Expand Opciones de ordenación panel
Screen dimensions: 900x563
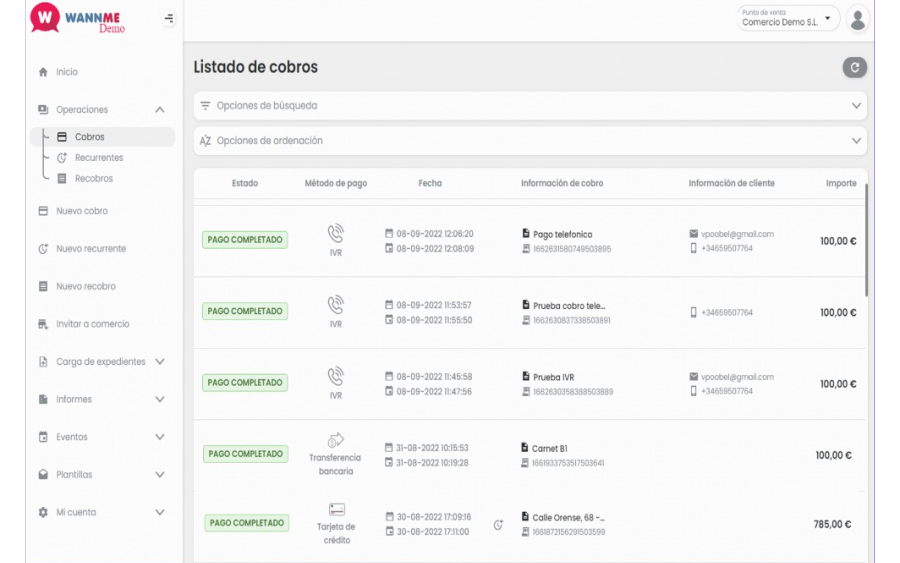[x=530, y=141]
